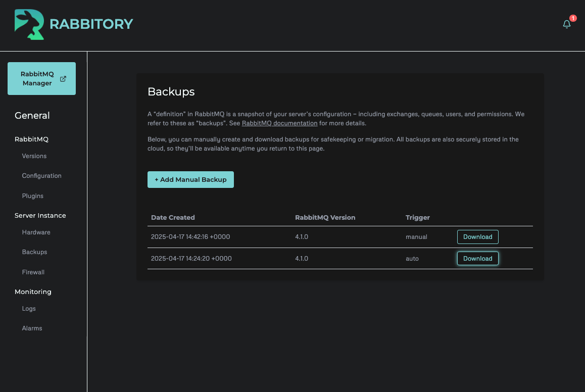Viewport: 585px width, 392px height.
Task: Sort backups by the Date Created column
Action: click(173, 217)
